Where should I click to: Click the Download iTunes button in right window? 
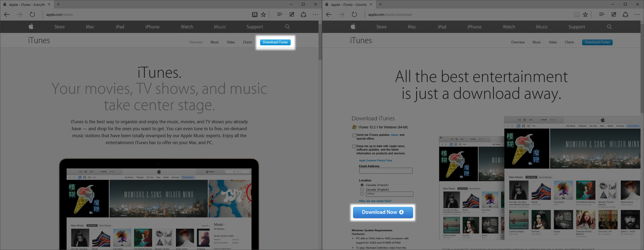(x=597, y=42)
